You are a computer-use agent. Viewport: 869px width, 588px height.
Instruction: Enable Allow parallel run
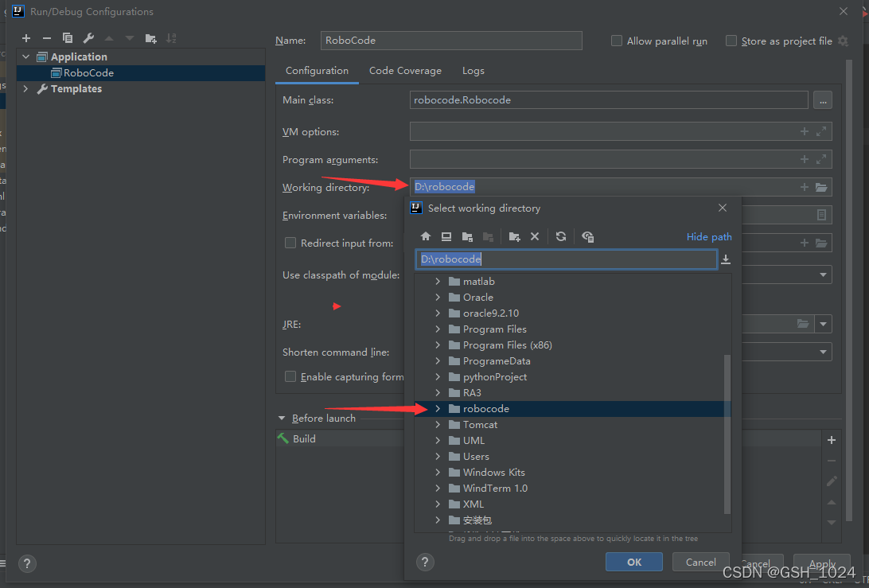click(x=616, y=41)
